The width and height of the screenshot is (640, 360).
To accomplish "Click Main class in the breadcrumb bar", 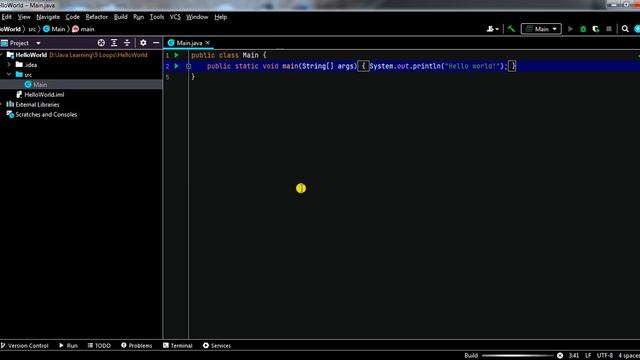I will tap(54, 29).
